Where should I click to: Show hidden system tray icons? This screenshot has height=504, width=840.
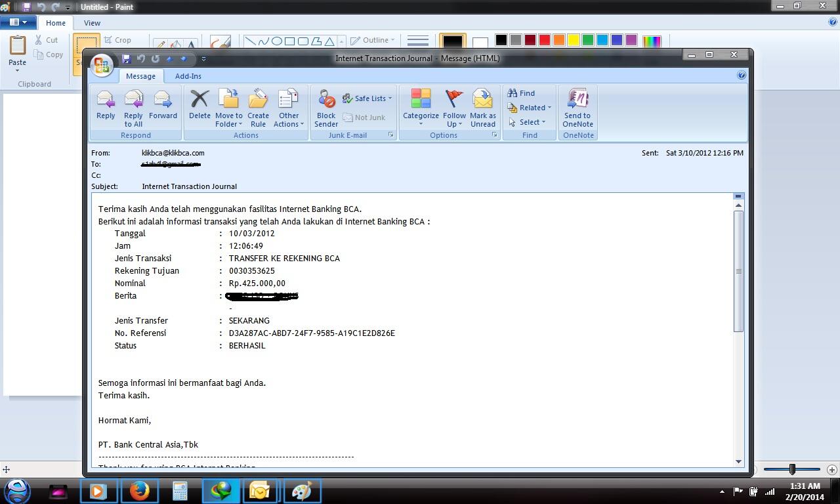click(x=722, y=491)
